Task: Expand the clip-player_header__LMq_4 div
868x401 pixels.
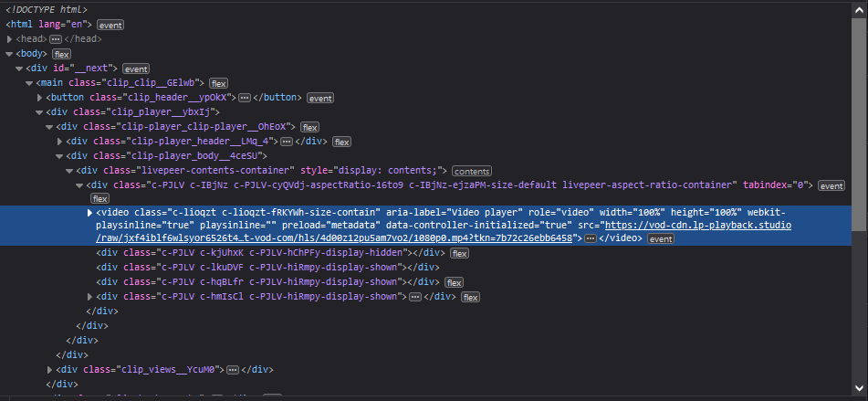Action: click(x=60, y=142)
